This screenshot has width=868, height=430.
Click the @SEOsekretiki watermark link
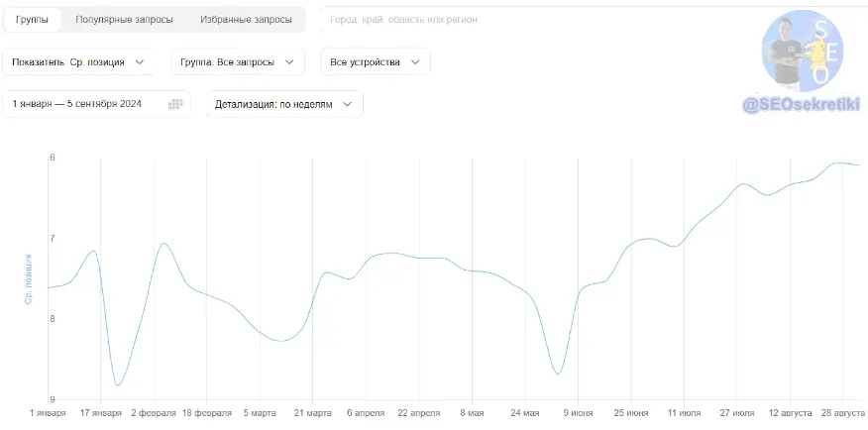[801, 103]
